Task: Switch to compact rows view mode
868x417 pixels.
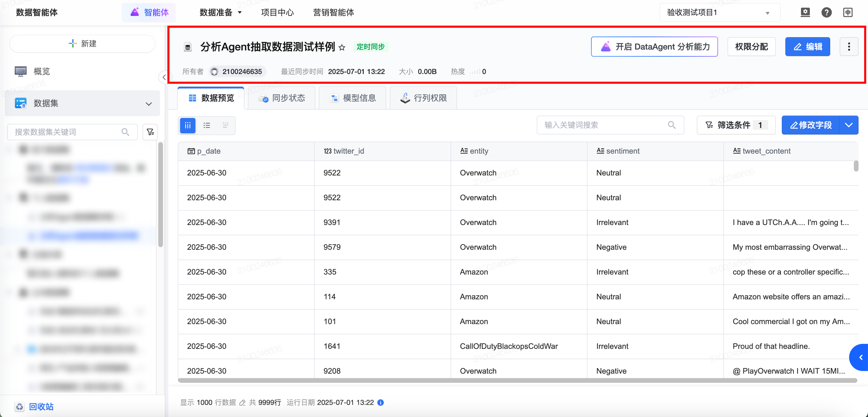Action: (226, 125)
